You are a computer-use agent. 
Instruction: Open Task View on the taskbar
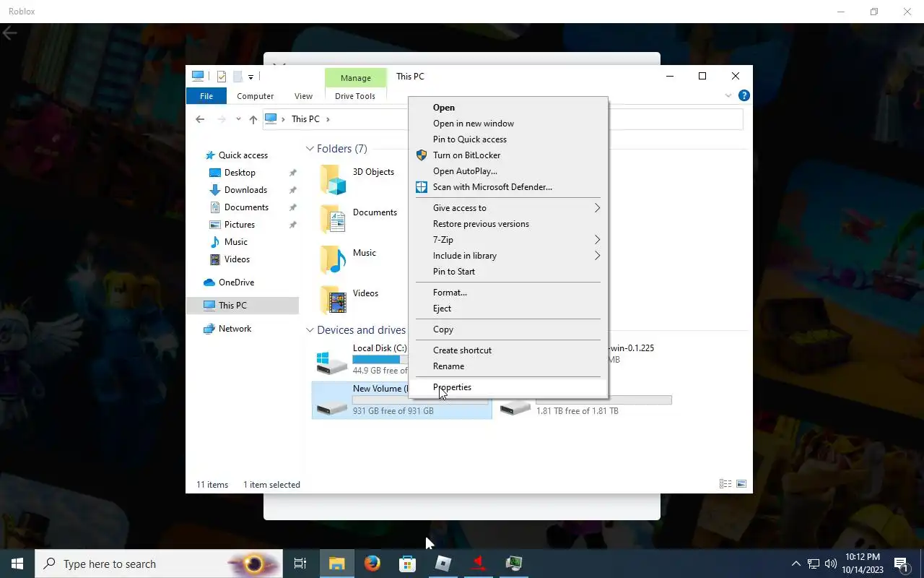[300, 564]
